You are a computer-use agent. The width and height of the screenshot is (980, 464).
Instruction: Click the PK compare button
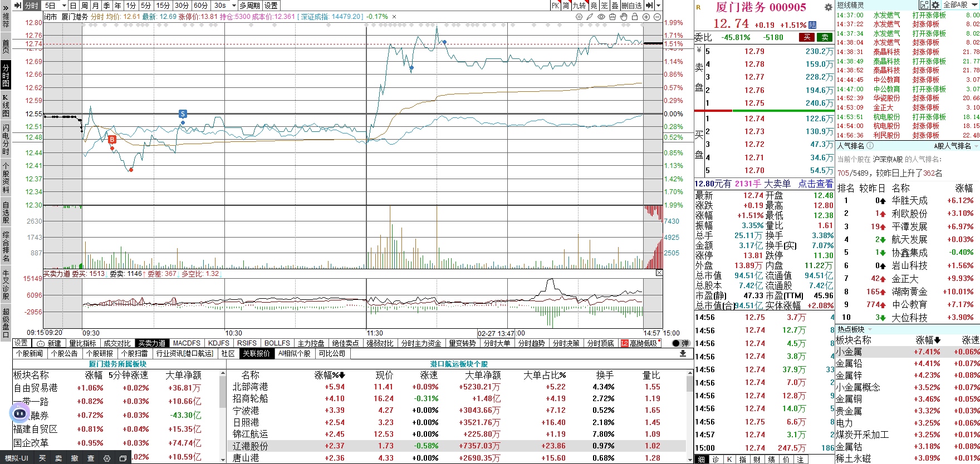coord(555,6)
